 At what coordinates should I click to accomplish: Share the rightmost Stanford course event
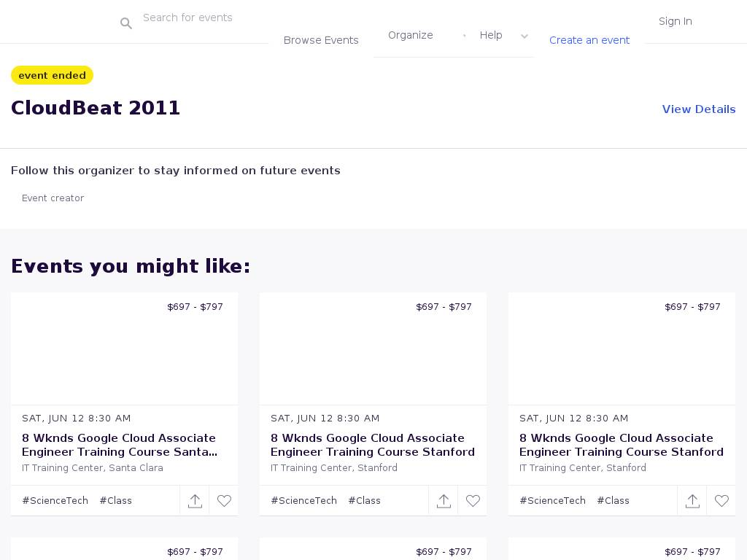pos(692,501)
